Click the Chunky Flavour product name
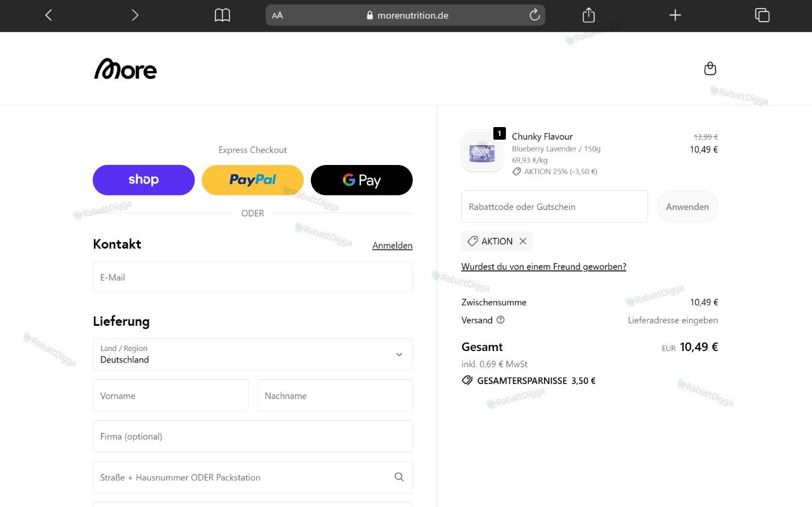Image resolution: width=812 pixels, height=507 pixels. [x=542, y=137]
